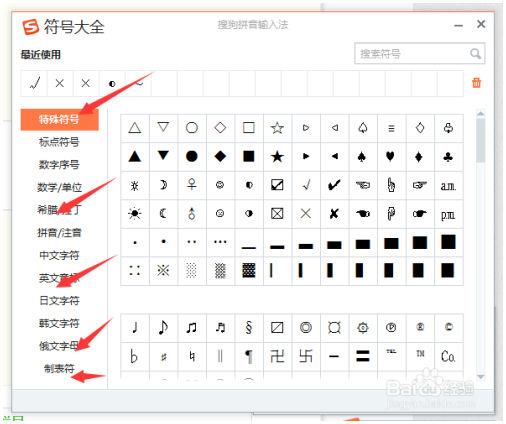The image size is (506, 424).
Task: Open the 数字序号 category
Action: pyautogui.click(x=59, y=165)
